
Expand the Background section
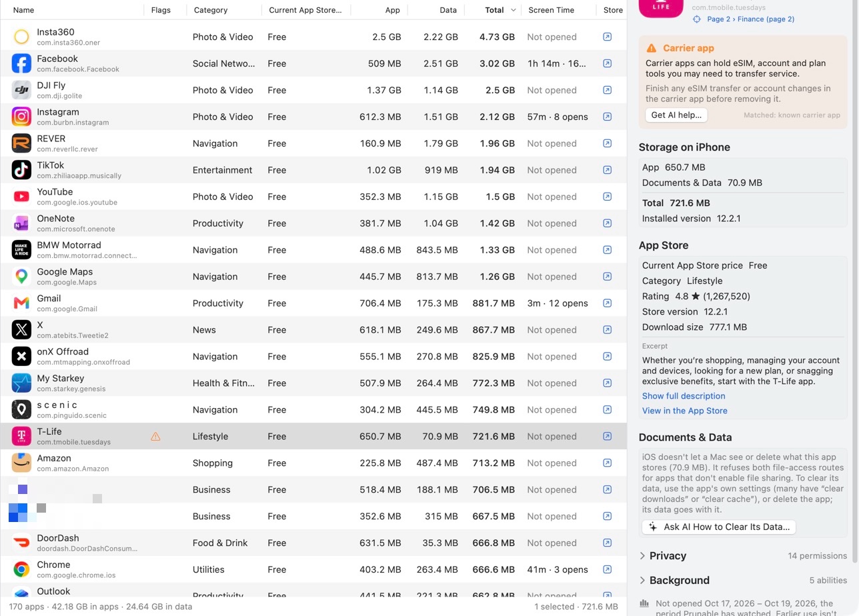pyautogui.click(x=642, y=581)
